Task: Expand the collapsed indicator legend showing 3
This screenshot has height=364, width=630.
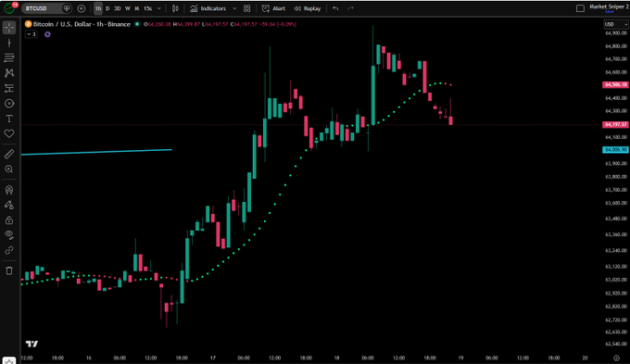Action: (31, 34)
